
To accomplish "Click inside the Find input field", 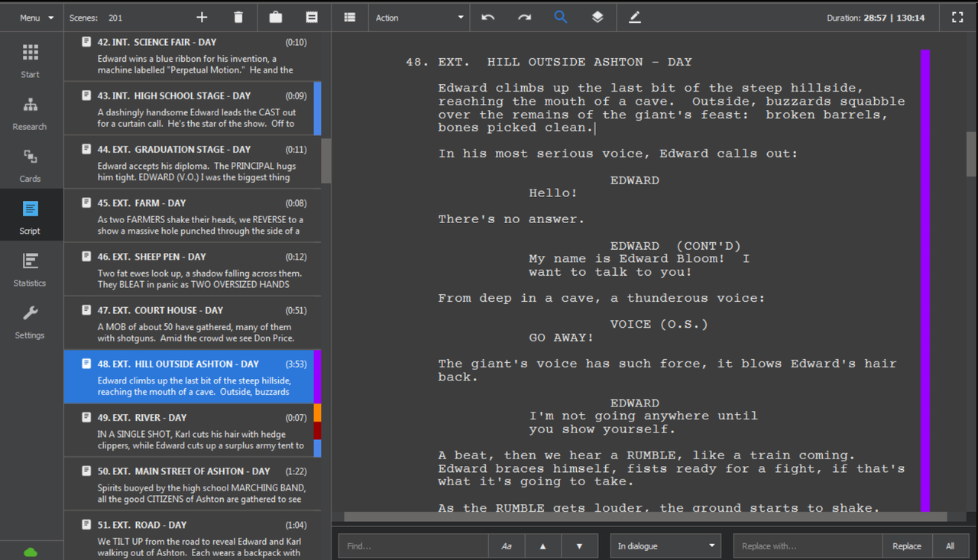I will point(413,545).
